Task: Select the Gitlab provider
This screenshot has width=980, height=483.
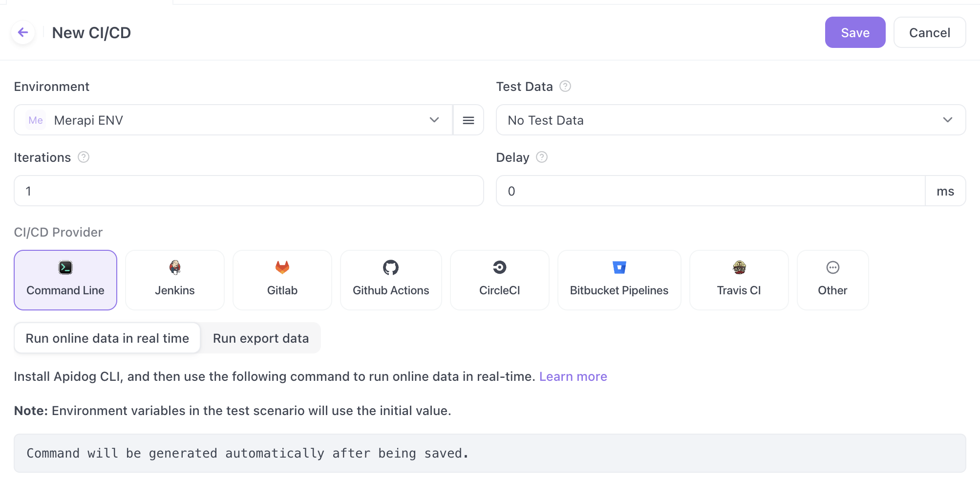Action: tap(282, 280)
